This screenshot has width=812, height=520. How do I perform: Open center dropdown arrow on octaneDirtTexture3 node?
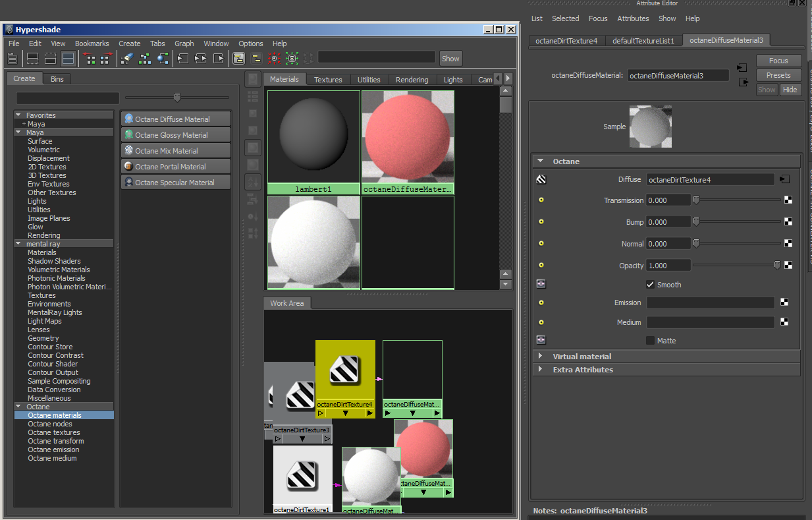tap(302, 438)
